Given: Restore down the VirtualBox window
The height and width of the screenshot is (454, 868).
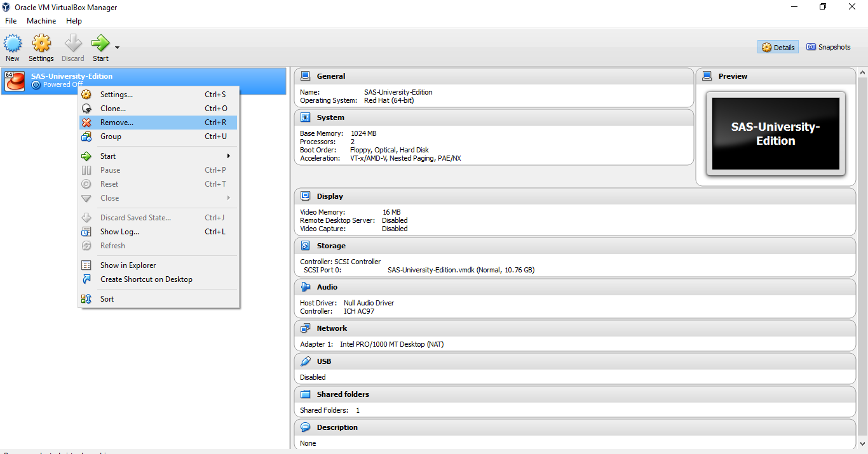Looking at the screenshot, I should (x=823, y=7).
